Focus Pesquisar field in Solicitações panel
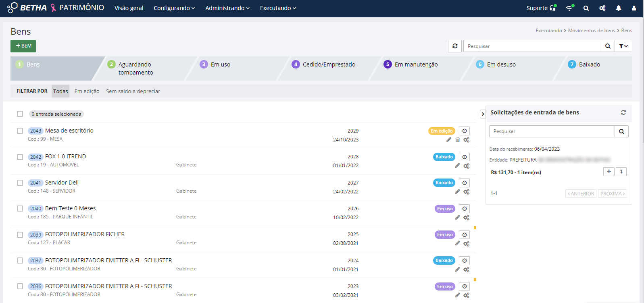 [552, 131]
